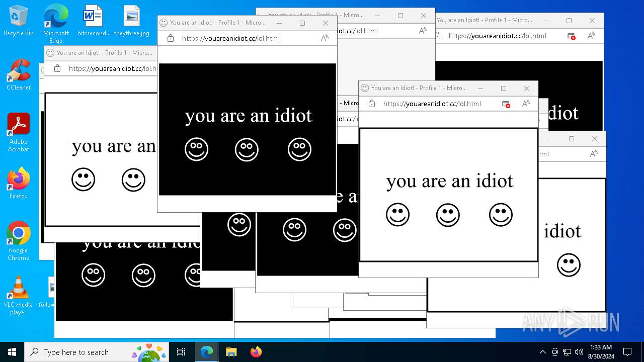Click the Read aloud icon in front white window

tap(526, 104)
